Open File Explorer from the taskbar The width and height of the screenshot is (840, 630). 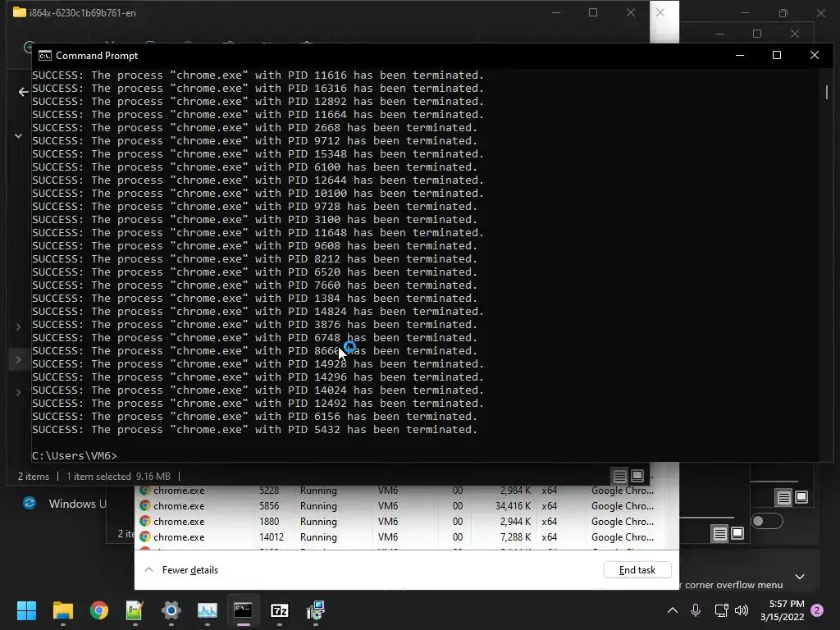click(62, 610)
